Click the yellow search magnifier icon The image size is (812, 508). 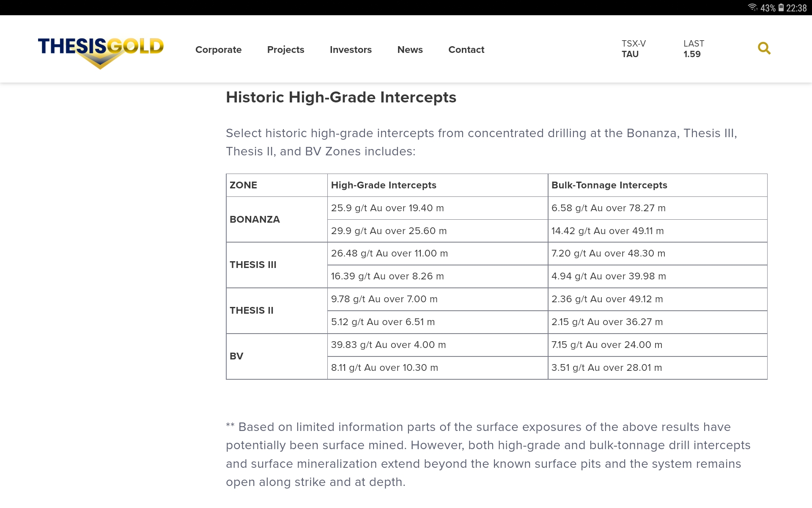(764, 48)
